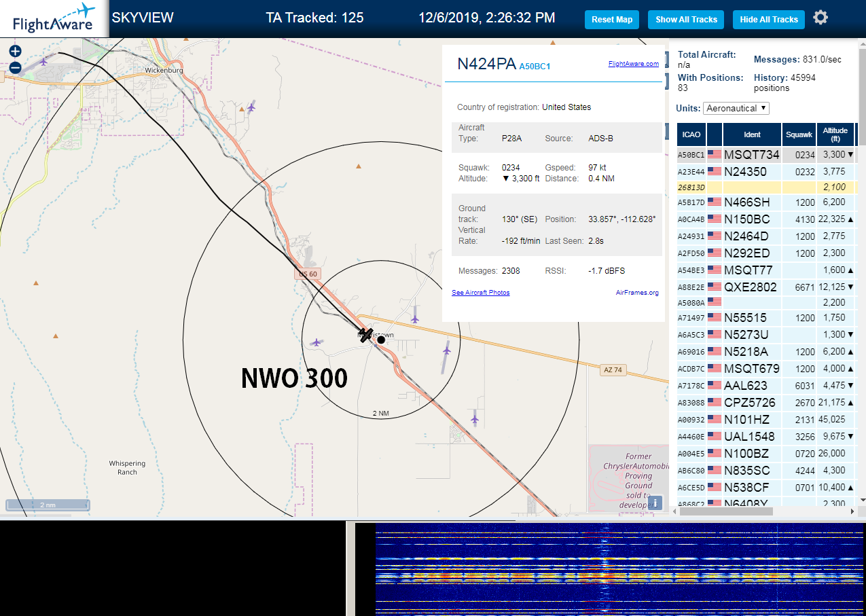Viewport: 866px width, 616px height.
Task: Sort table by Squawk column header
Action: (x=799, y=134)
